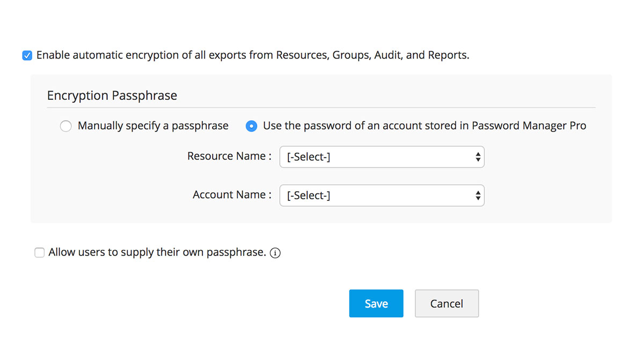
Task: Click the 'Encryption Passphrase' section heading
Action: [x=112, y=96]
